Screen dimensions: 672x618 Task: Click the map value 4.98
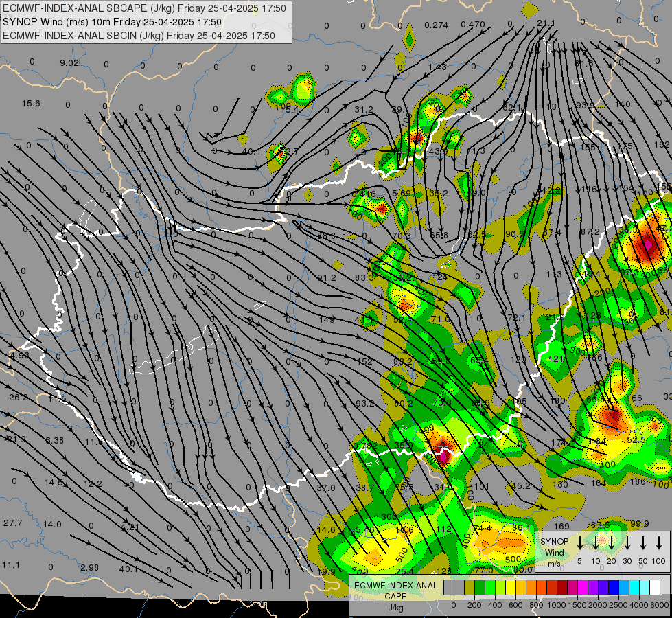19,356
